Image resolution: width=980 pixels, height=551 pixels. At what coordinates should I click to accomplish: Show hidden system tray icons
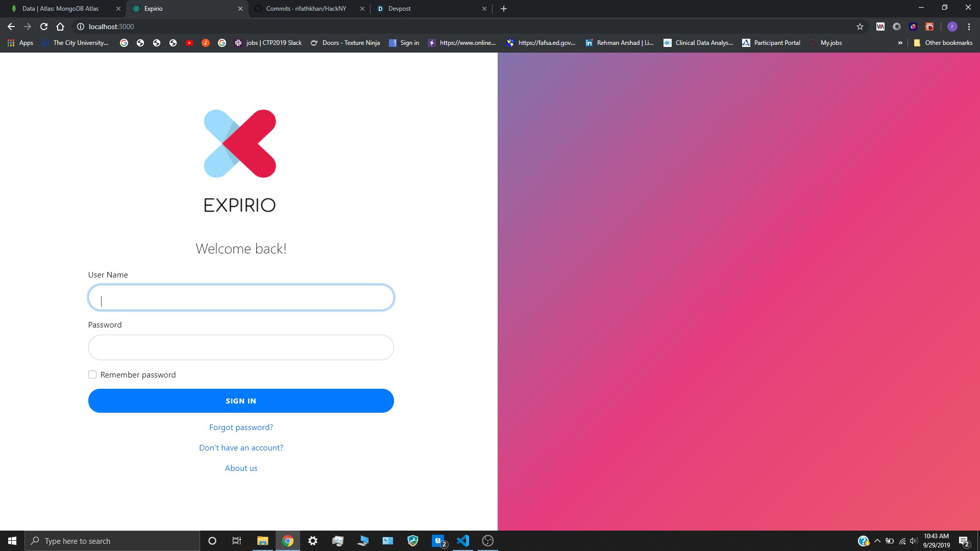[877, 541]
